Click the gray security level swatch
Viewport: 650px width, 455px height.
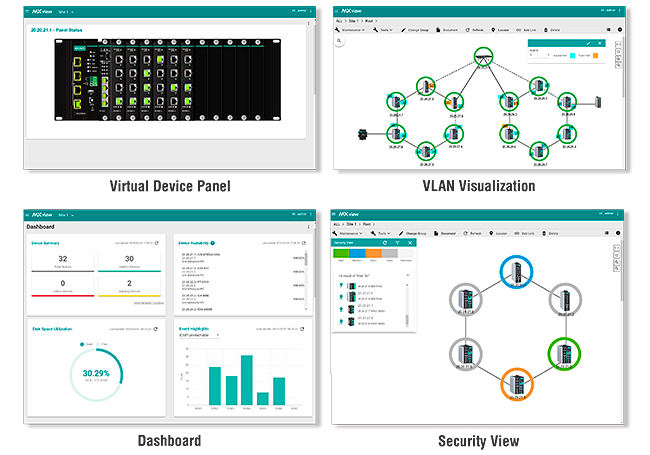(x=389, y=253)
